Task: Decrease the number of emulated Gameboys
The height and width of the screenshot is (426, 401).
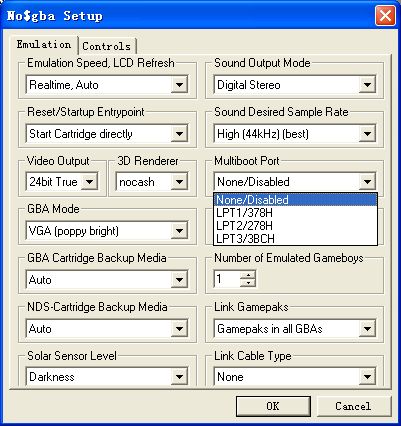Action: pyautogui.click(x=248, y=283)
